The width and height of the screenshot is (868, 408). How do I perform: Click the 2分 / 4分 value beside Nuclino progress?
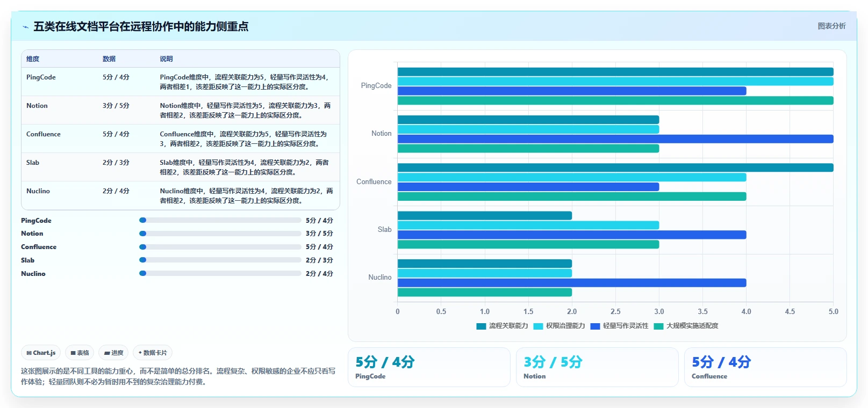tap(319, 274)
